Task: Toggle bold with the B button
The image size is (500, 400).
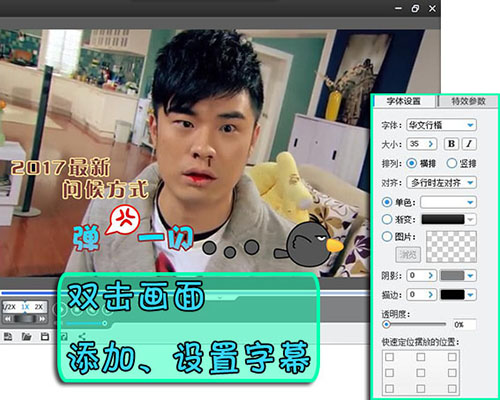Action: click(452, 144)
